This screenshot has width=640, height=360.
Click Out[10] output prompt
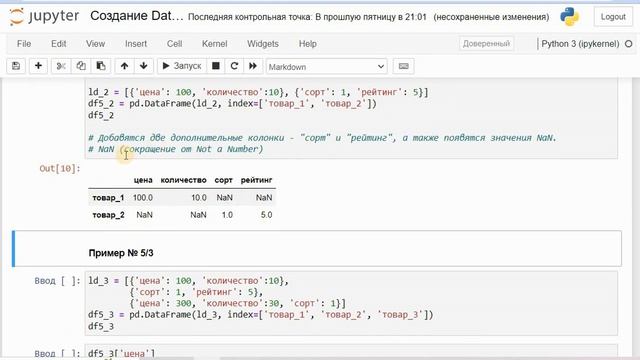tap(60, 169)
